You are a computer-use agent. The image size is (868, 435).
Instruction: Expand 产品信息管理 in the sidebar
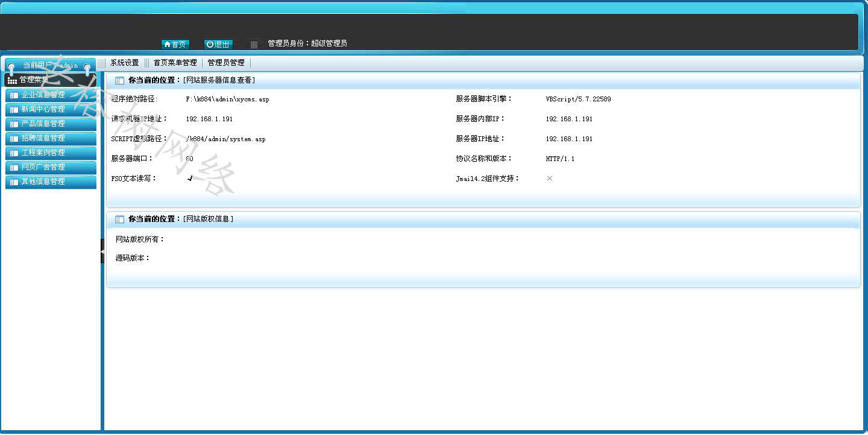[x=51, y=124]
